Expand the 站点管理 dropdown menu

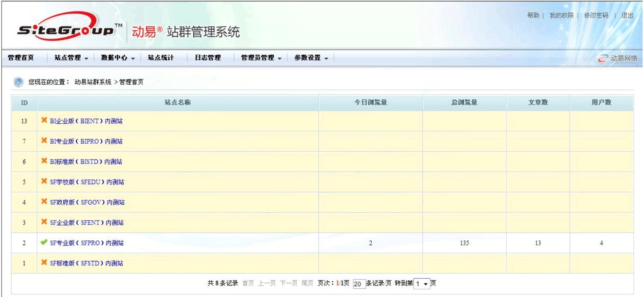click(71, 58)
